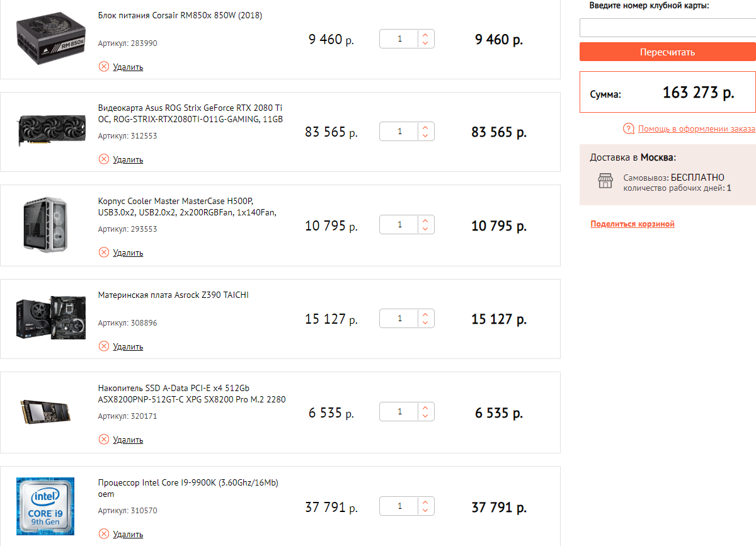The width and height of the screenshot is (756, 546).
Task: Open Материнская плата Asrock Z390 TAICHI product title
Action: pos(173,295)
